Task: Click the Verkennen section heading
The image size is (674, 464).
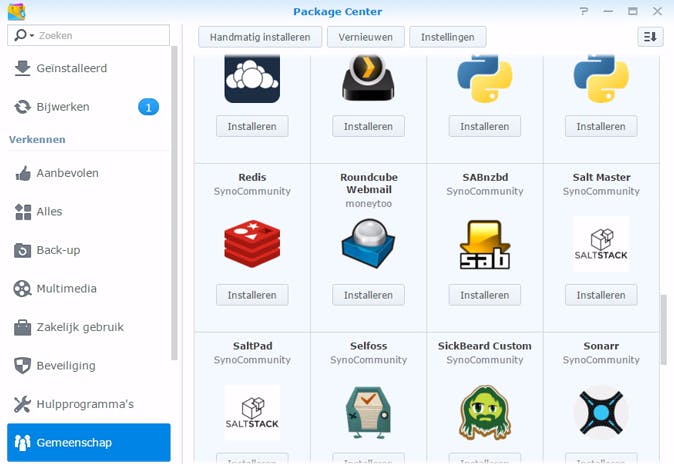Action: [x=37, y=139]
